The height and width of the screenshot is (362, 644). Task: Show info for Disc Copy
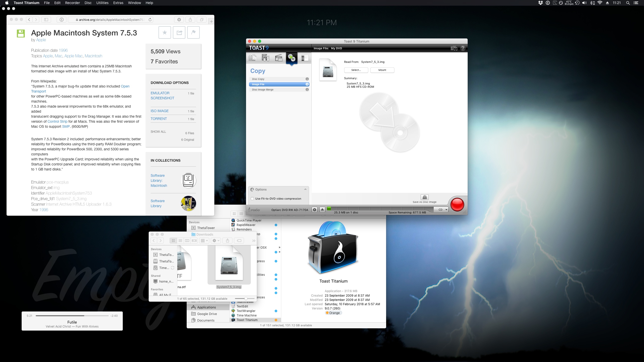307,79
